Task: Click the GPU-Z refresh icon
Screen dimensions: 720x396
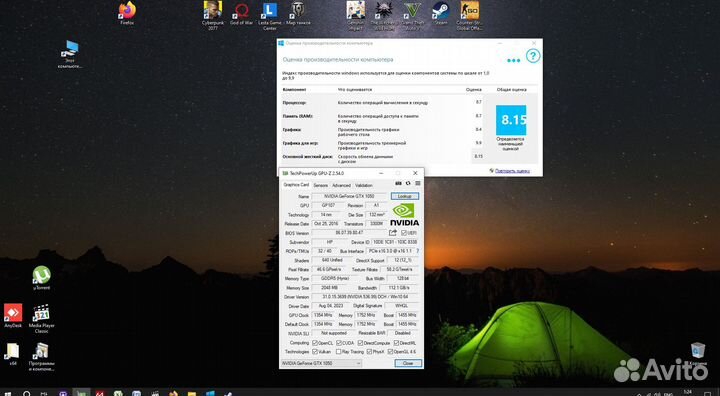Action: click(x=408, y=183)
